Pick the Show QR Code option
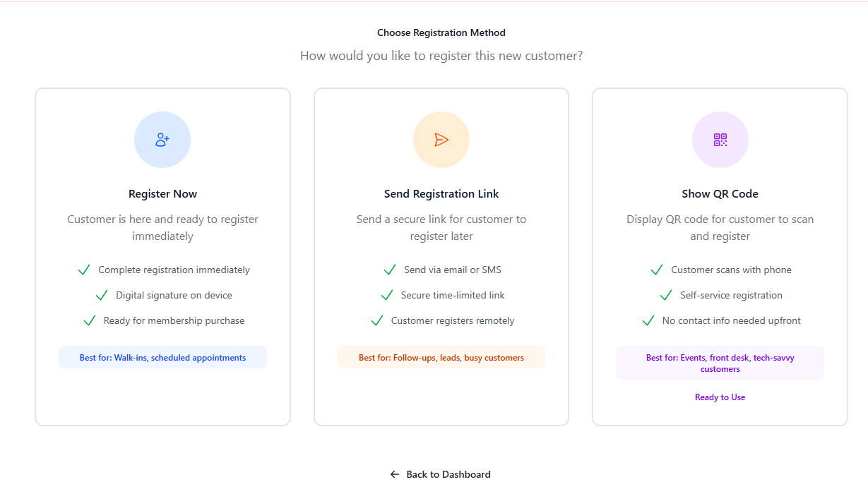Screen dimensions: 868x494 pyautogui.click(x=720, y=194)
